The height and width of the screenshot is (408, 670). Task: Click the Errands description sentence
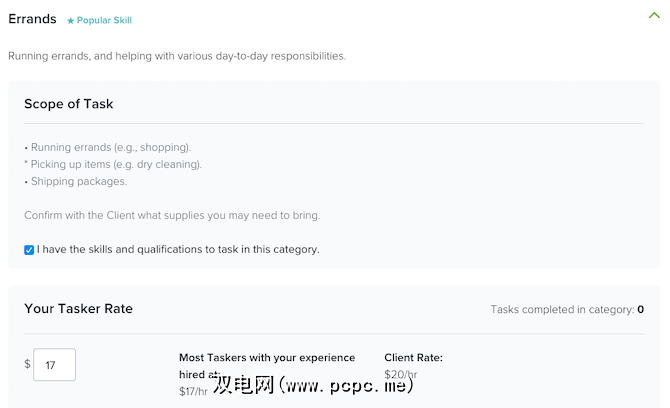177,56
